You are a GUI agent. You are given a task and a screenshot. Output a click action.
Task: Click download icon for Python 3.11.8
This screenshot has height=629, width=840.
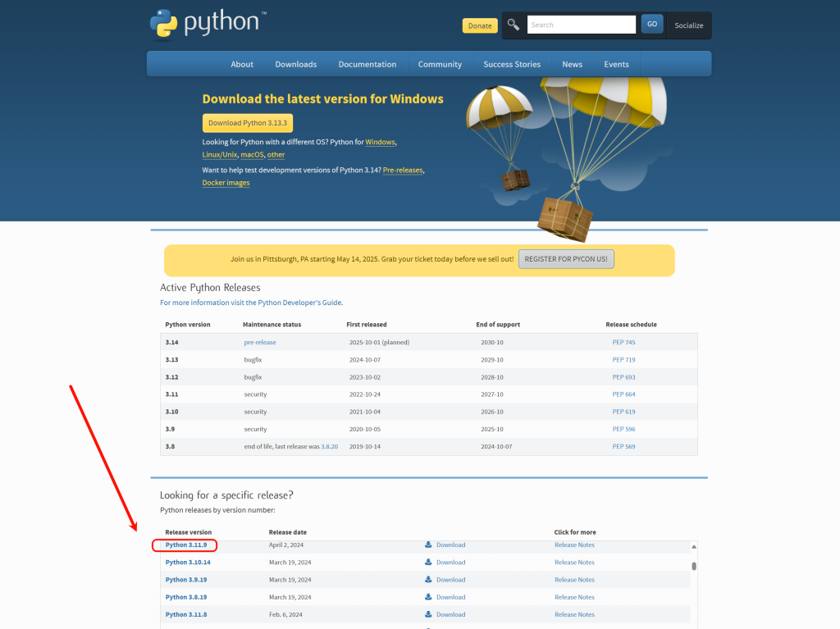(428, 614)
